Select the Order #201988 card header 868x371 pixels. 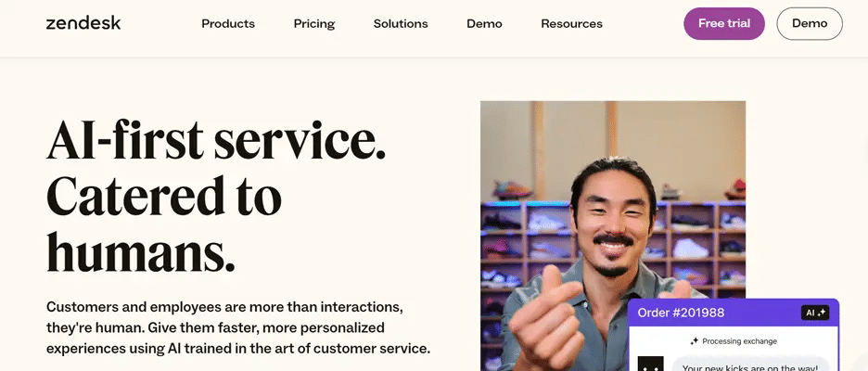pos(734,313)
